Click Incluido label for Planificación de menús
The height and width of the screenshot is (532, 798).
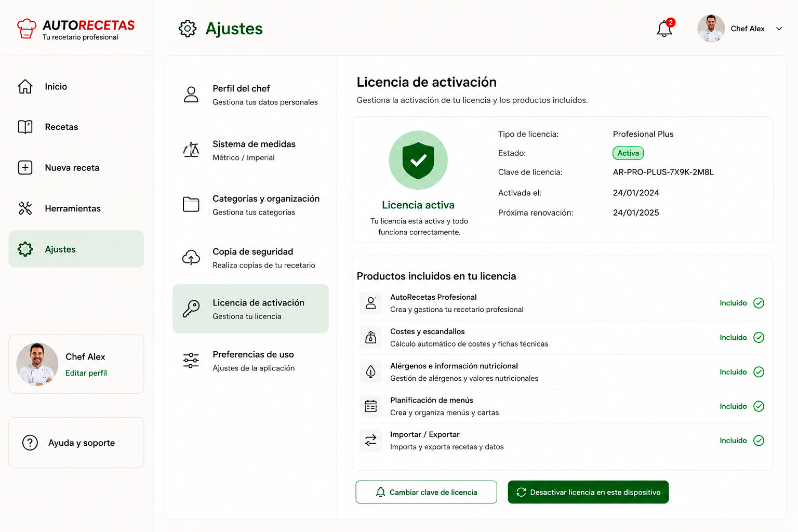733,406
